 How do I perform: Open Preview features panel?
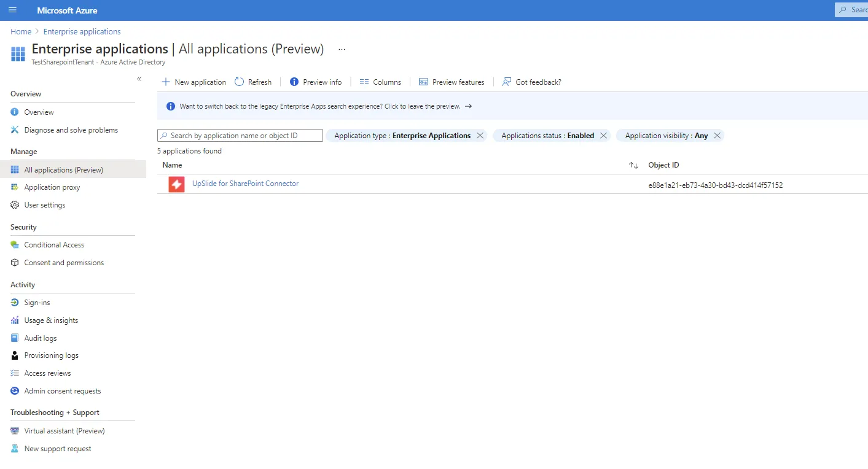452,82
